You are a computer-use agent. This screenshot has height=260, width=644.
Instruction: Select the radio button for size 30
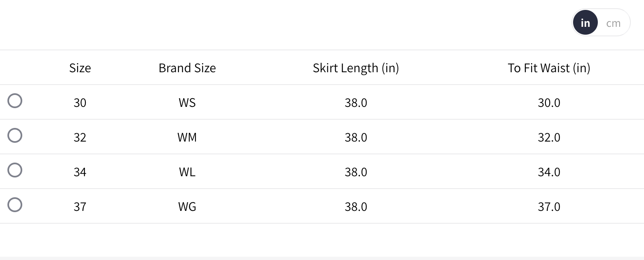click(15, 101)
